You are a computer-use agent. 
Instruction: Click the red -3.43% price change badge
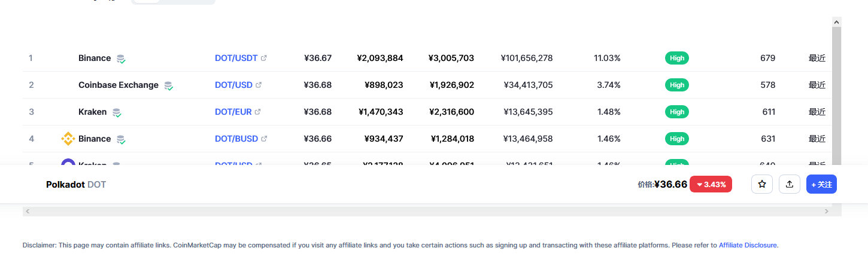[x=711, y=184]
